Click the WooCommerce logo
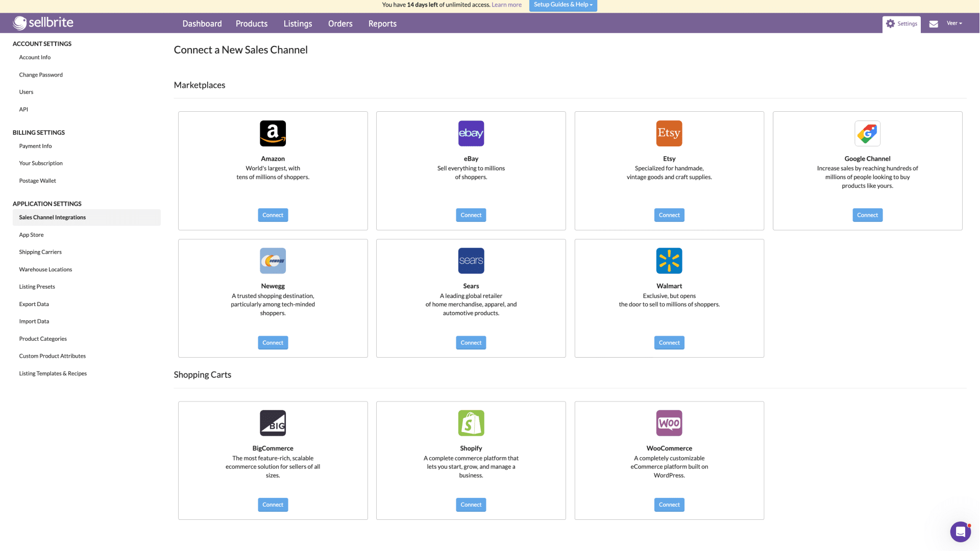Screen dimensions: 980x551 [669, 423]
